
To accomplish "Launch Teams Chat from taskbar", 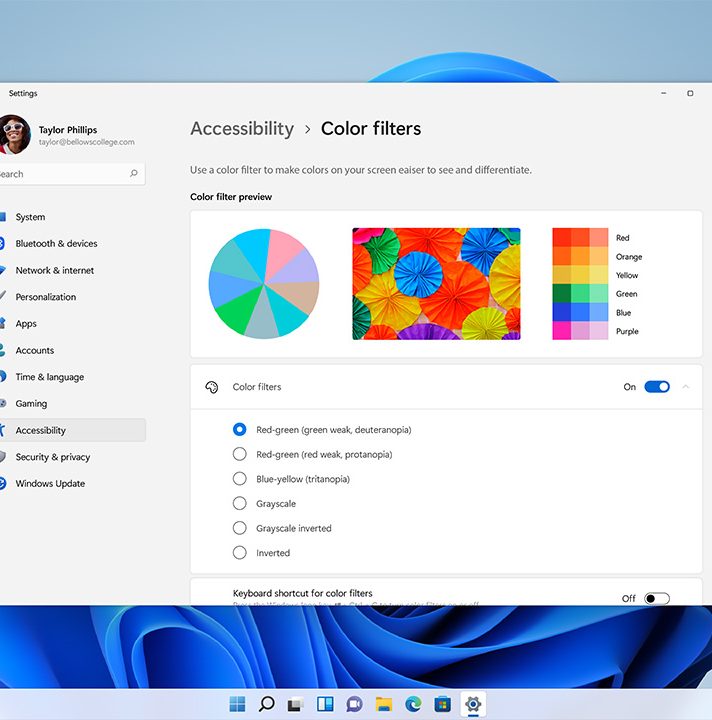I will 354,703.
